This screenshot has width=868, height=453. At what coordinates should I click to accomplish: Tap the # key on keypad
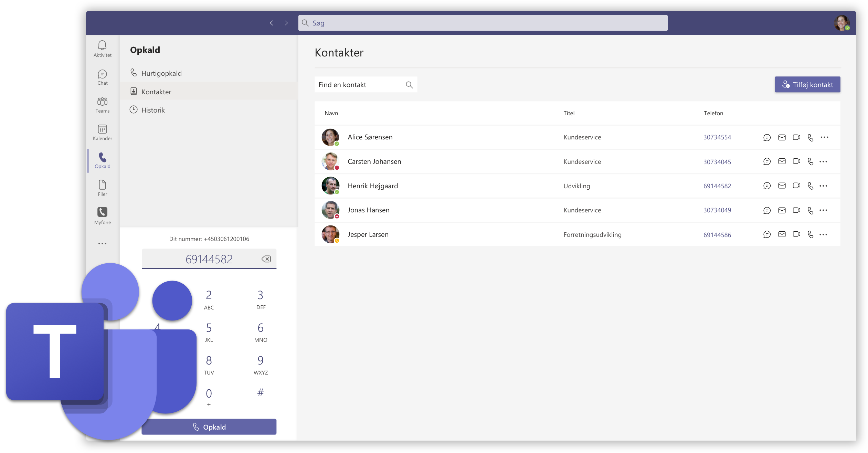pos(261,393)
